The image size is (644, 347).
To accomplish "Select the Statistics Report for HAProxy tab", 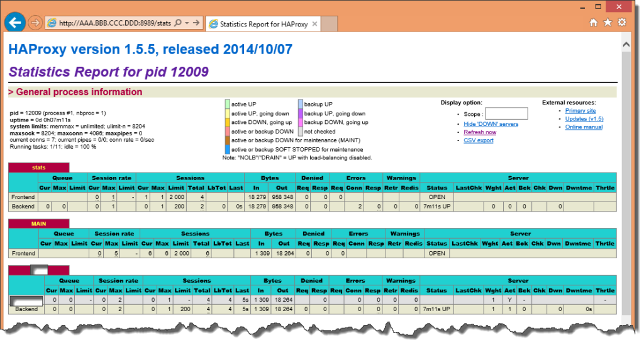I will pyautogui.click(x=263, y=24).
